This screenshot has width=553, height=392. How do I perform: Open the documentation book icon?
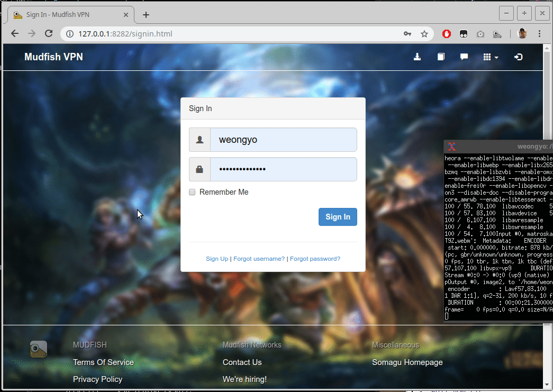pos(441,57)
